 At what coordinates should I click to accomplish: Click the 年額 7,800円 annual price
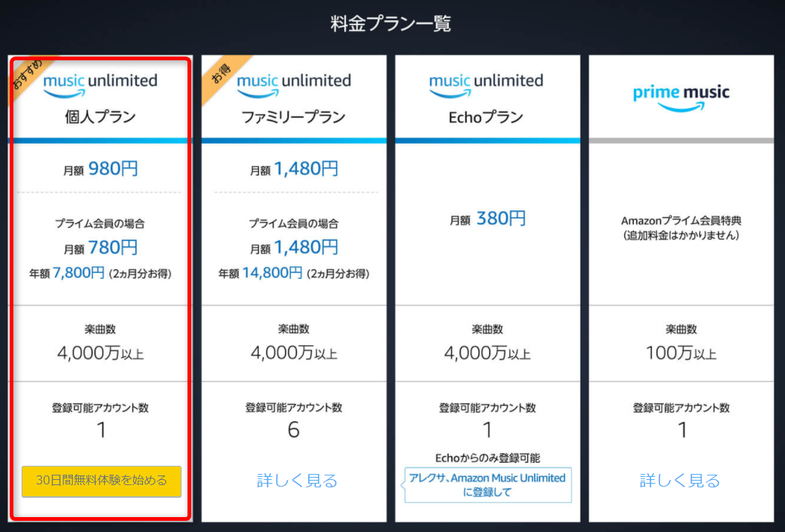point(100,273)
